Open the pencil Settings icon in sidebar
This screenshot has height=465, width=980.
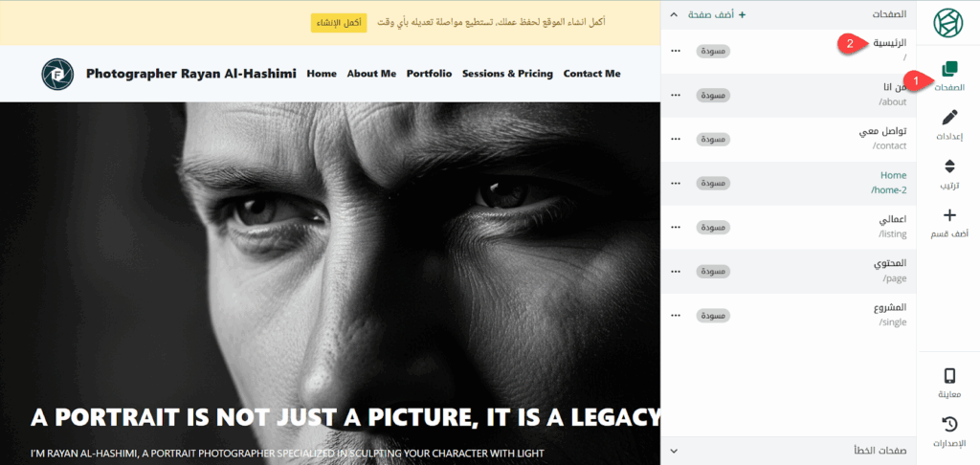[949, 118]
